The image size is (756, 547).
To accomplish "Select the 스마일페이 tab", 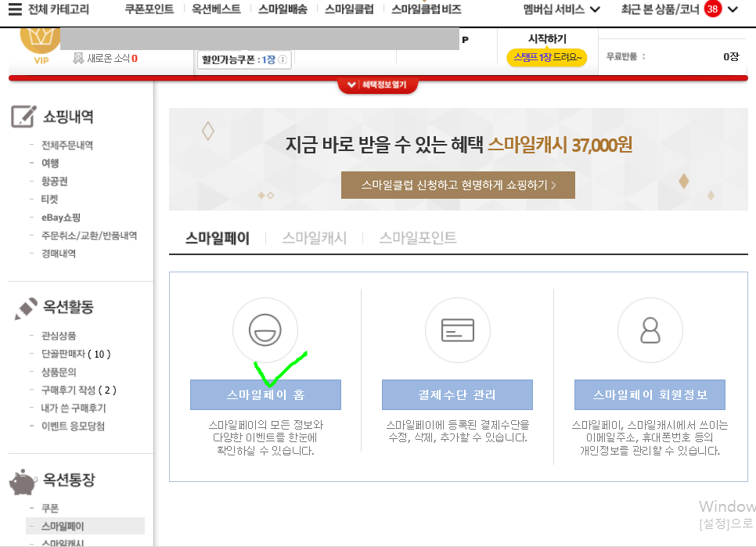I will point(218,238).
